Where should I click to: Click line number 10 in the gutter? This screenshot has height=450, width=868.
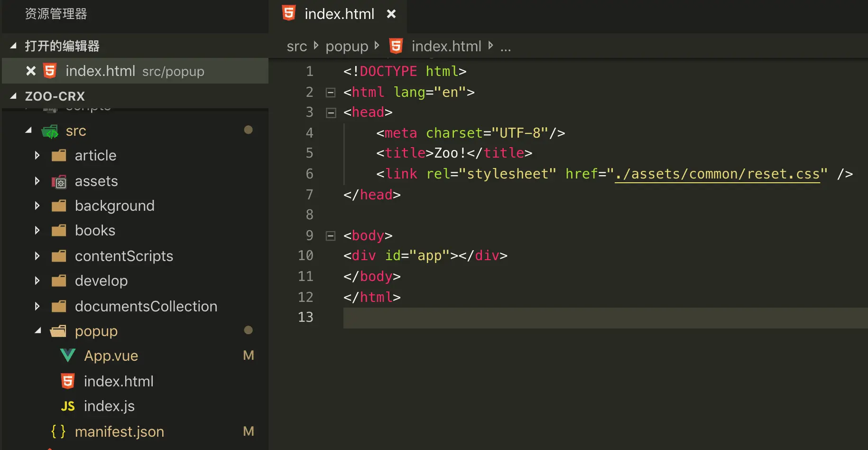point(305,256)
